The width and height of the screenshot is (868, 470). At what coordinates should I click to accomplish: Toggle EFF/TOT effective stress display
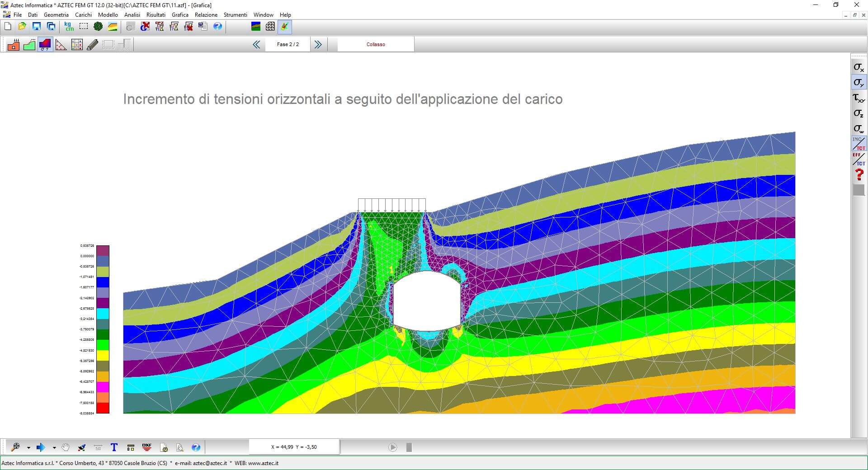(859, 159)
